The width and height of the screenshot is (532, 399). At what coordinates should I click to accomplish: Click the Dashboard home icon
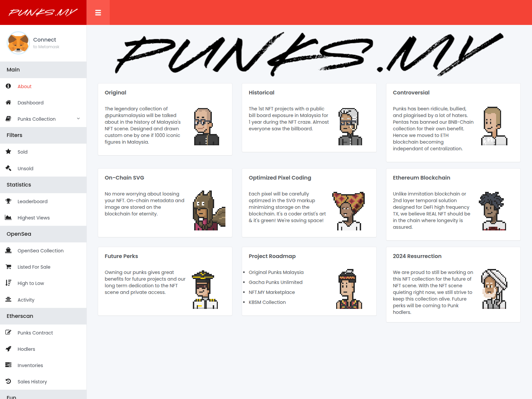tap(8, 102)
